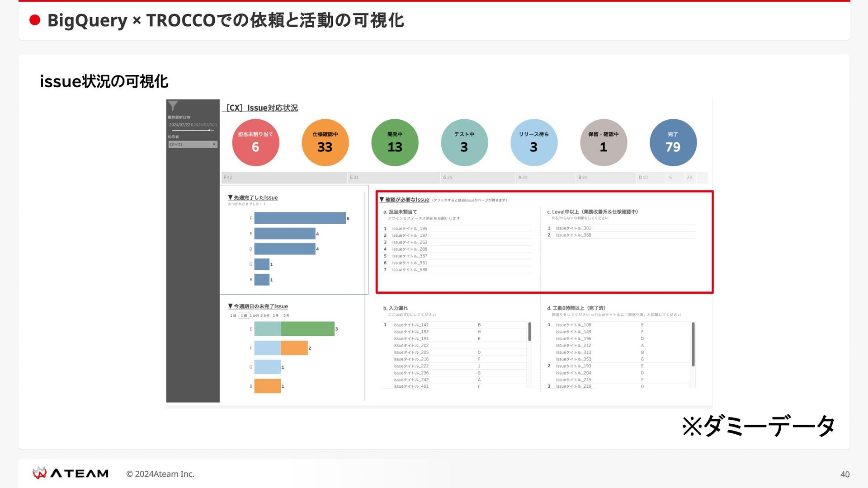Screen dimensions: 868x488
Task: Click the G bar in 先週完了したIssue chart
Action: point(262,264)
